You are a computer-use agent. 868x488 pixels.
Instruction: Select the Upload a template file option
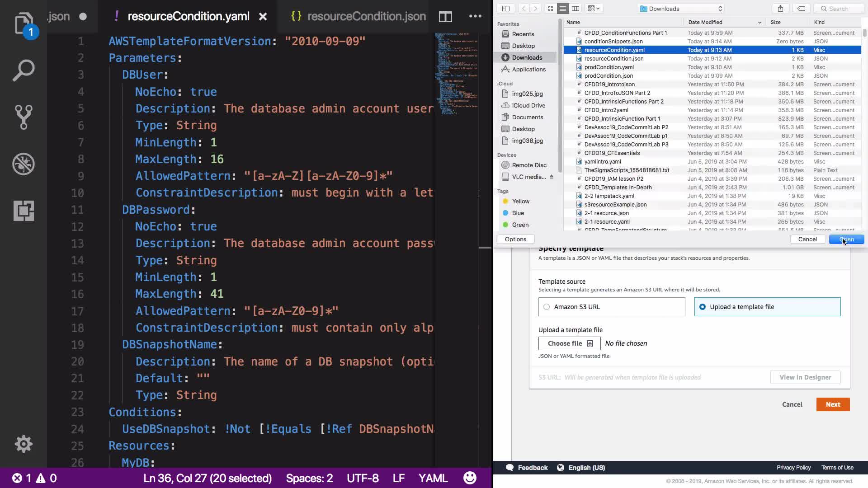[x=702, y=307]
